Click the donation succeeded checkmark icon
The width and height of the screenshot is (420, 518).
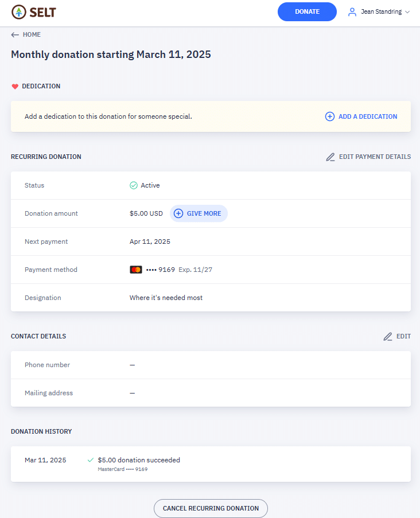[x=91, y=460]
